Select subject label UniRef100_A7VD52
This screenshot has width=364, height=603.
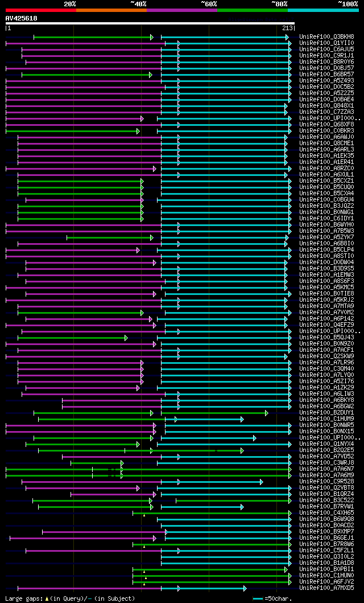pos(327,457)
